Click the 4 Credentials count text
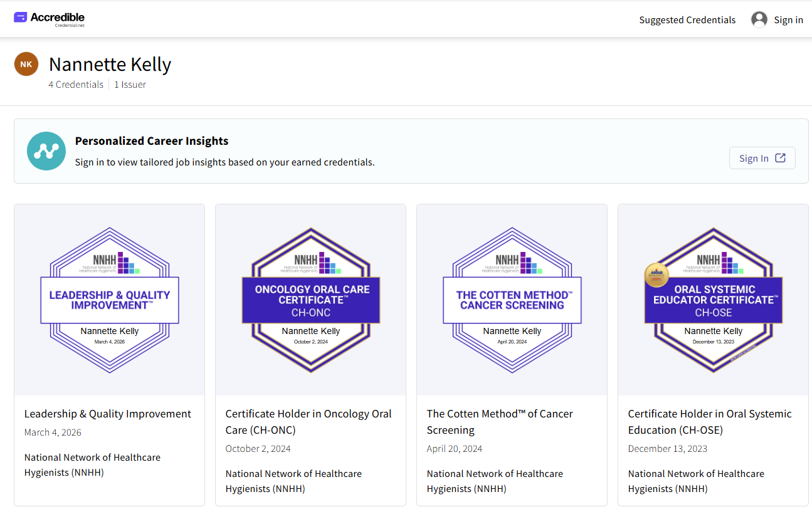This screenshot has height=529, width=812. tap(76, 85)
